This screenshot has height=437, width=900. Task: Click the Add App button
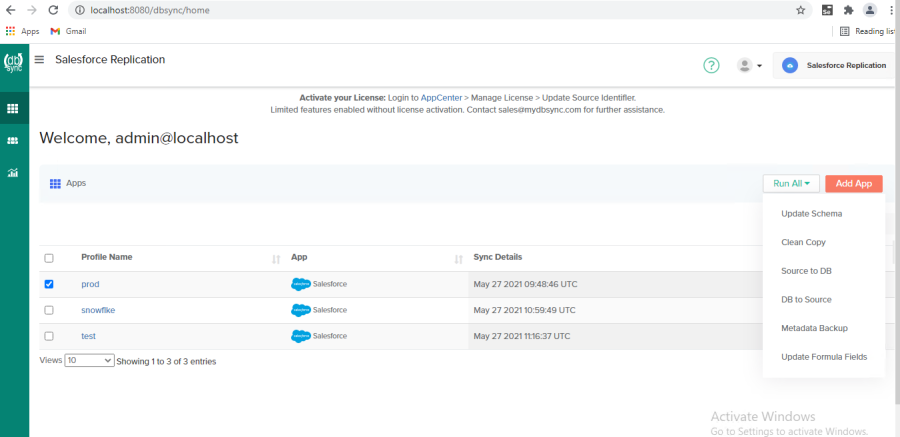pyautogui.click(x=853, y=184)
